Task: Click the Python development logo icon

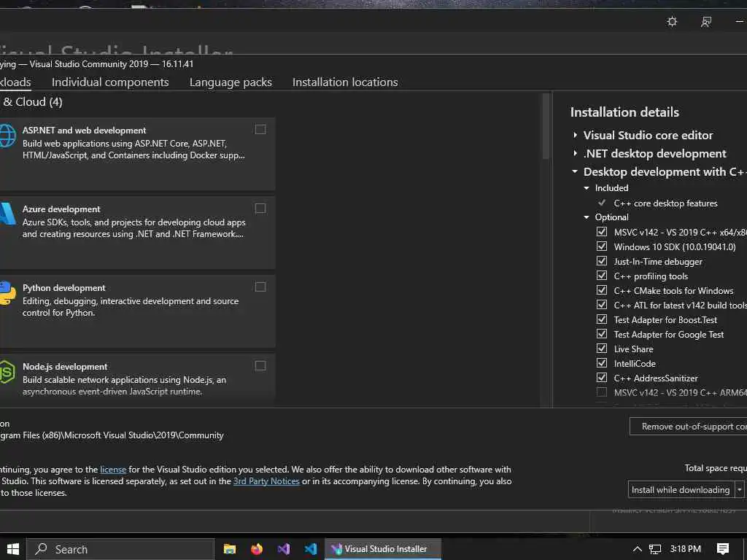Action: coord(7,293)
